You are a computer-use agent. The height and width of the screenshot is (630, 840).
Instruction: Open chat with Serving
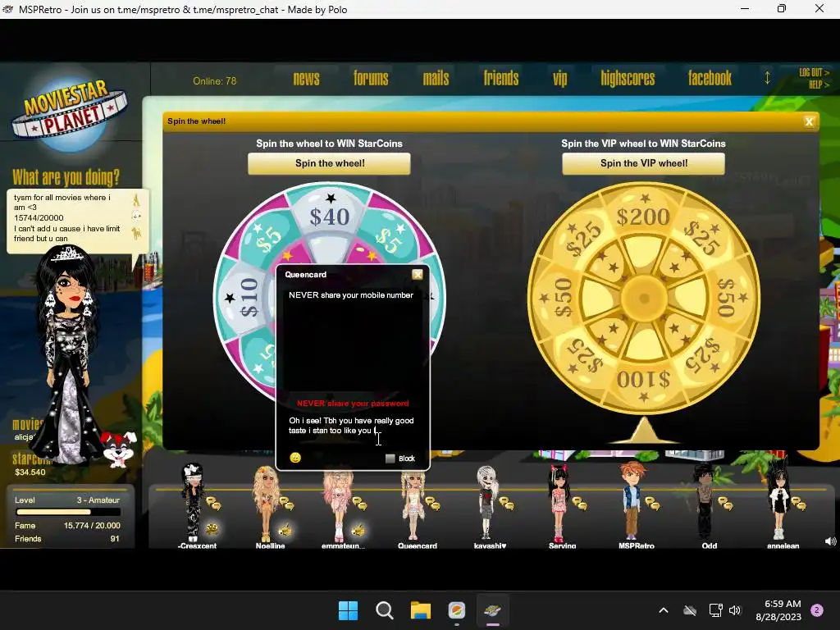(x=579, y=504)
